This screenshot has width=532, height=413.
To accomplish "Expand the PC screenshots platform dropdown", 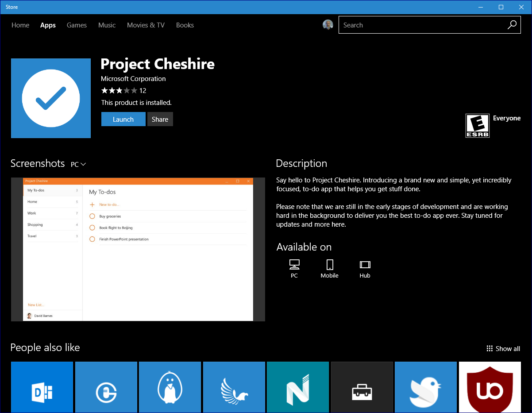I will tap(78, 164).
